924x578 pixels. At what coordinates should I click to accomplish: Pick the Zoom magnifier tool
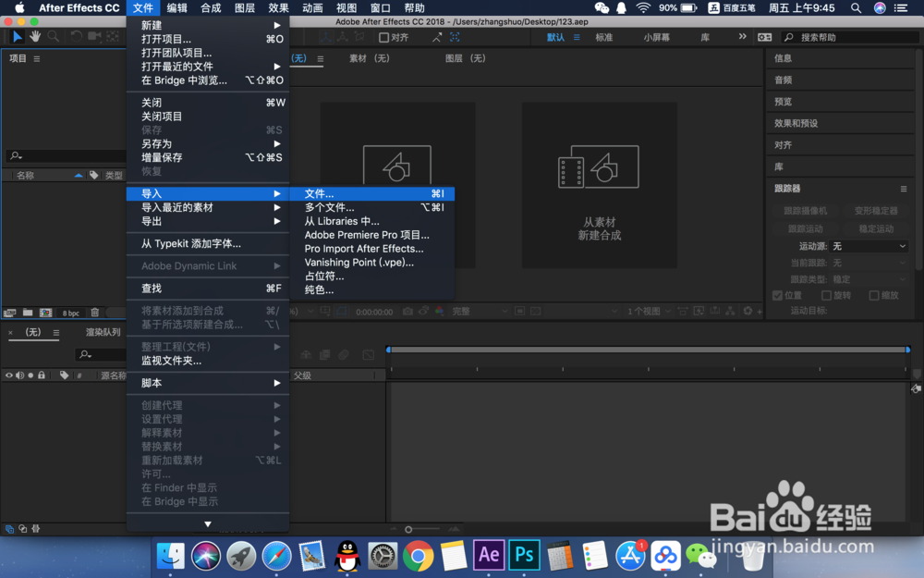coord(53,37)
